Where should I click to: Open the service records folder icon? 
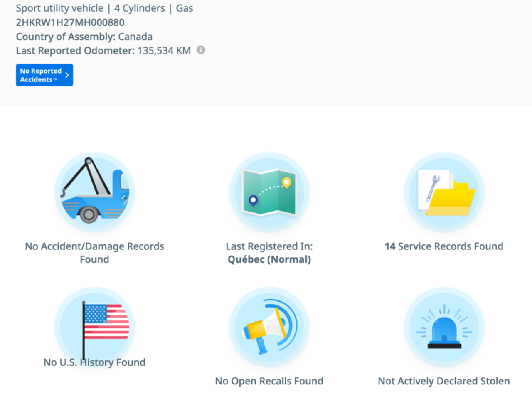(444, 192)
